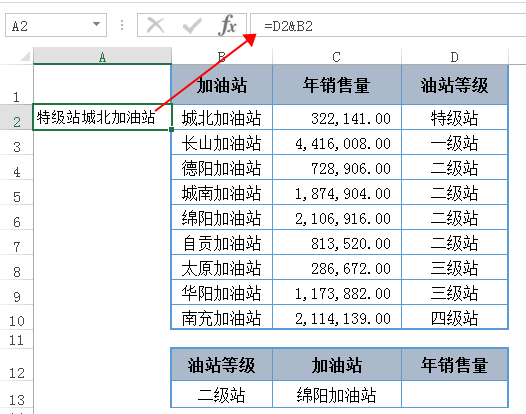Screen dimensions: 526x414
Task: Select cell 长山加油站
Action: pos(222,143)
